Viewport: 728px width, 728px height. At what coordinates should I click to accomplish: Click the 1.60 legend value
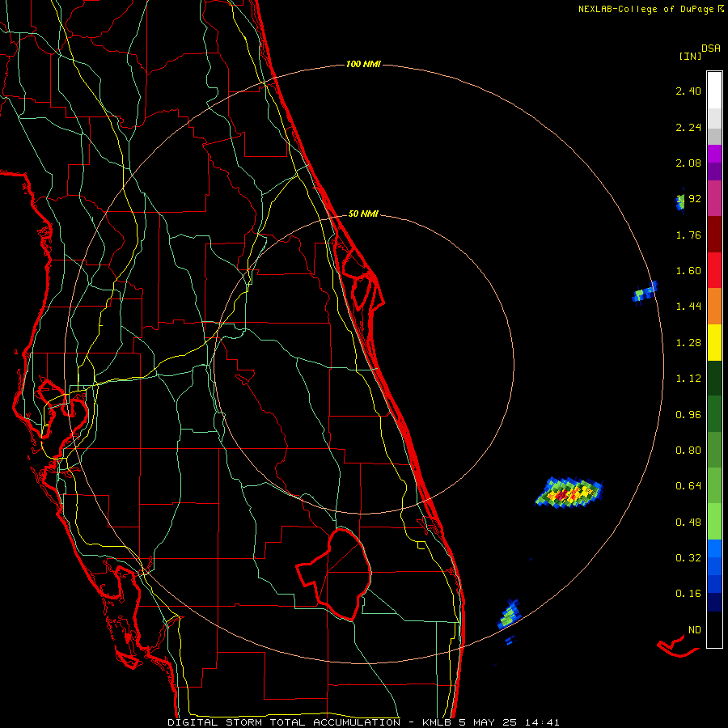688,271
